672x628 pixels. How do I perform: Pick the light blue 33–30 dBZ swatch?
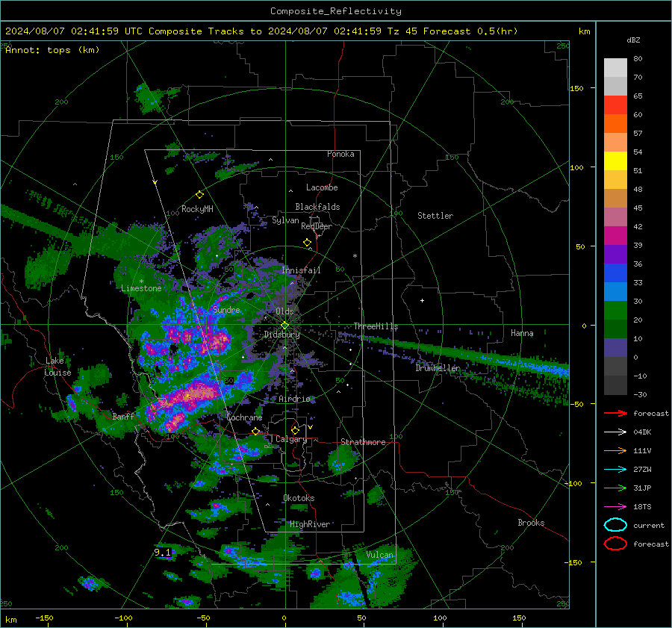point(615,291)
